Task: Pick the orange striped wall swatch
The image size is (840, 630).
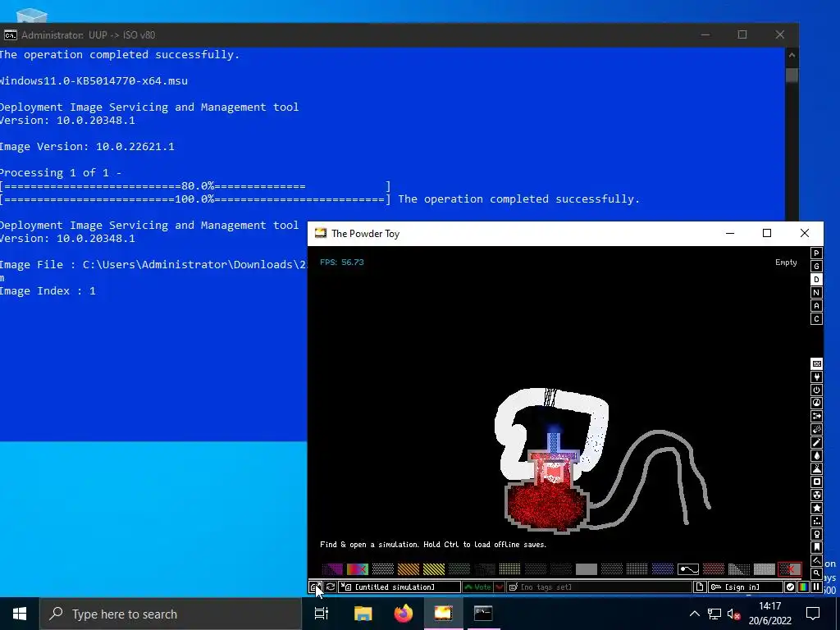Action: click(409, 569)
